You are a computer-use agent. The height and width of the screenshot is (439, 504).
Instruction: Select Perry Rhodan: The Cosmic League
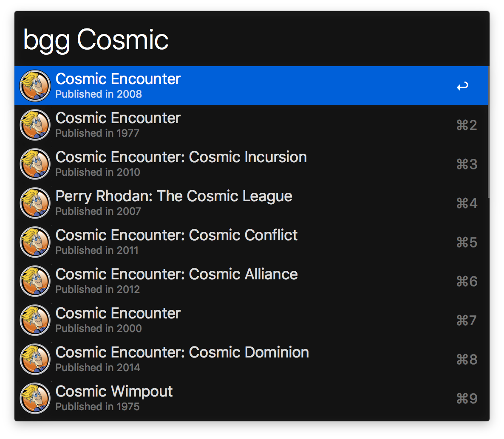click(x=251, y=203)
